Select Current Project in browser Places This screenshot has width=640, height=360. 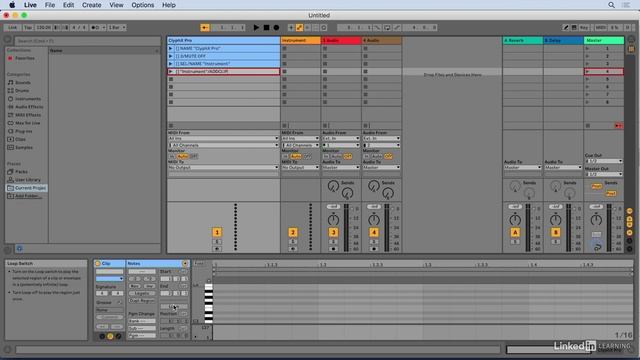point(27,188)
